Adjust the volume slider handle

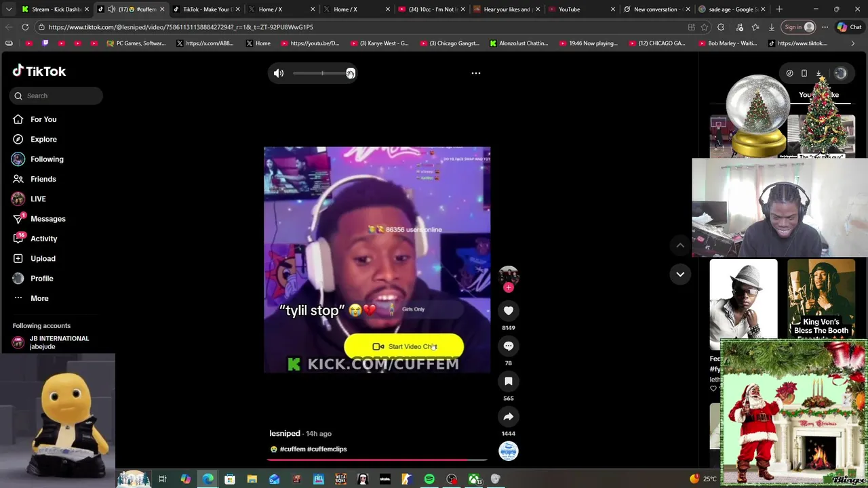(x=350, y=73)
